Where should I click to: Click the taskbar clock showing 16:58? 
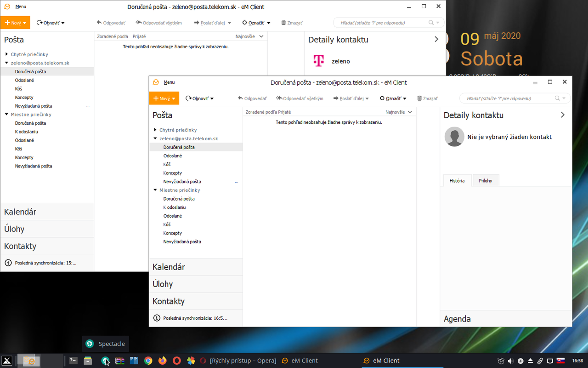pos(577,361)
